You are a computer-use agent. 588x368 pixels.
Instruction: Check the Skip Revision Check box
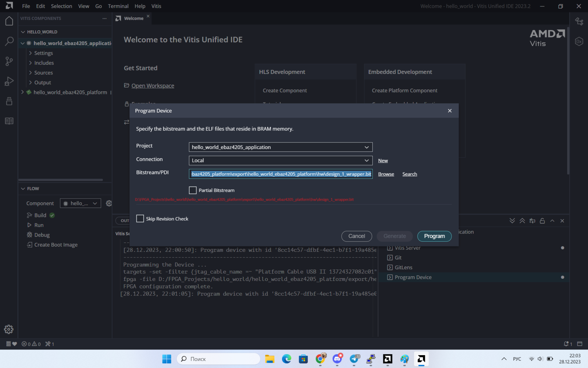[140, 219]
